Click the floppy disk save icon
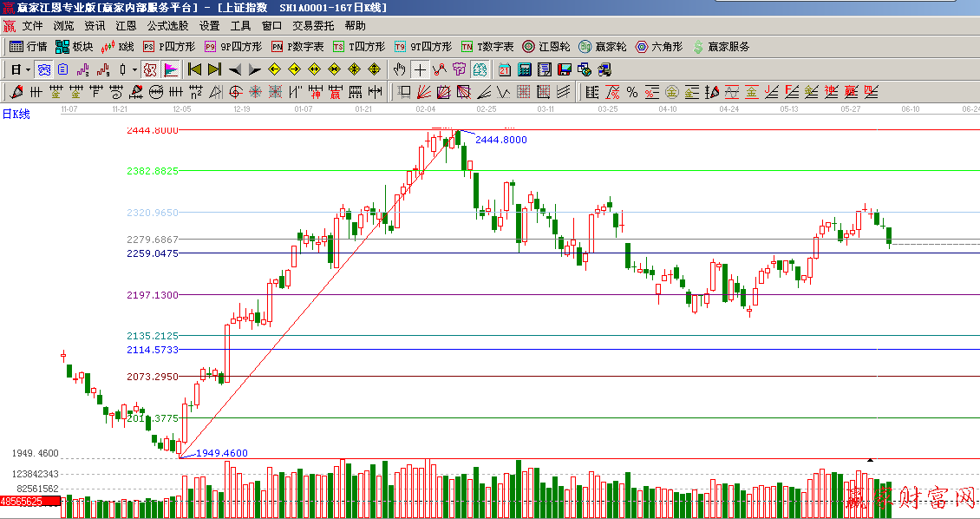The height and width of the screenshot is (519, 980). [x=565, y=69]
